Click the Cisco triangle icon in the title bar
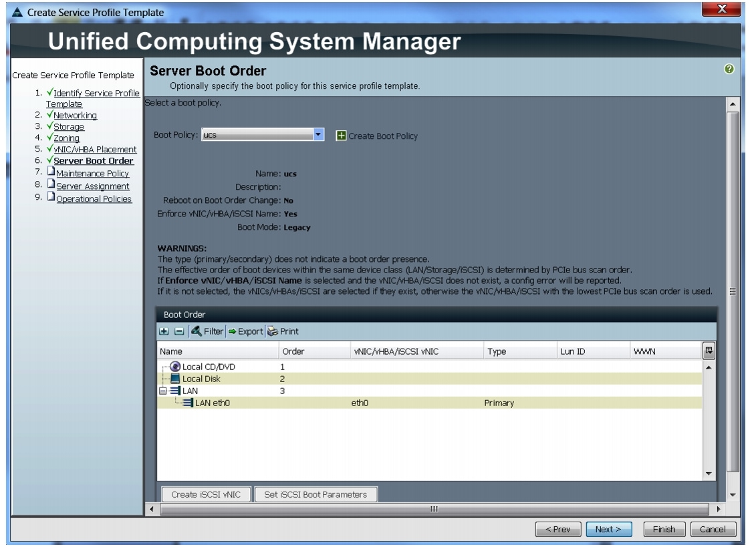The width and height of the screenshot is (756, 549). point(17,12)
